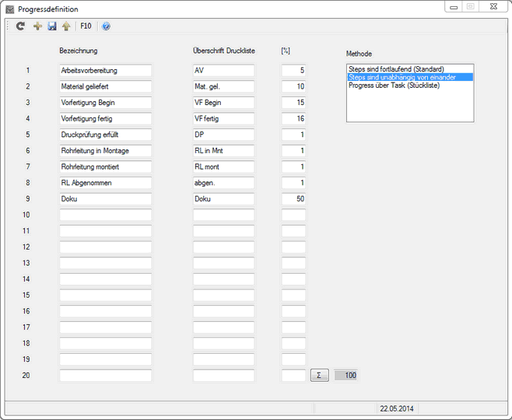Click the 'RL in Mnt' Druckliste field

[223, 151]
